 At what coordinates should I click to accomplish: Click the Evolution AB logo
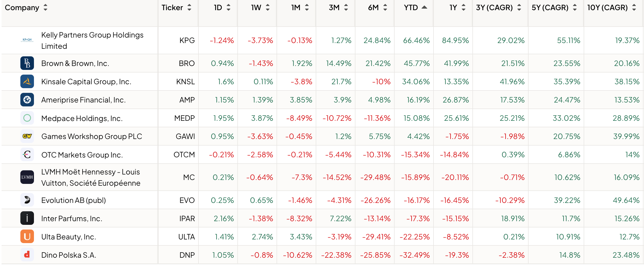click(x=27, y=200)
